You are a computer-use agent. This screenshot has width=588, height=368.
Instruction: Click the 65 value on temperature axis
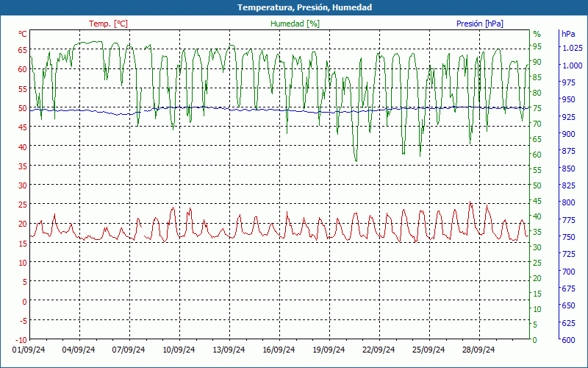(23, 50)
